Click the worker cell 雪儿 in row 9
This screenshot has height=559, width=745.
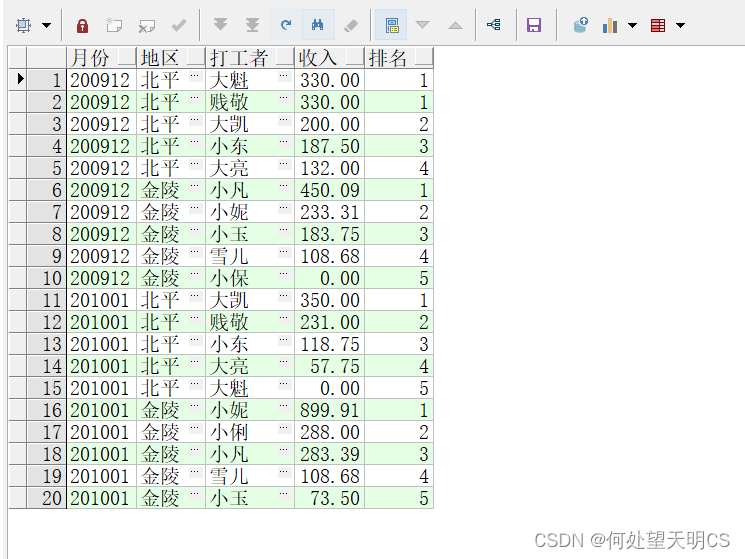(250, 256)
